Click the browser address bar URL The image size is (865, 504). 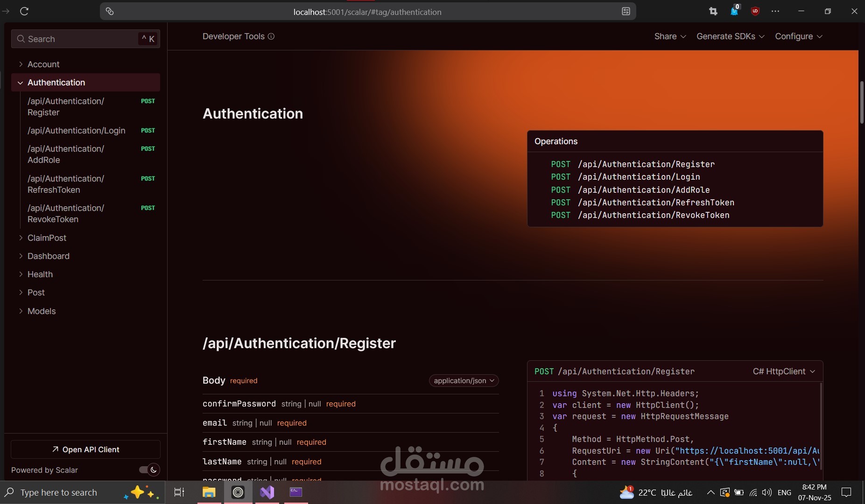[367, 12]
